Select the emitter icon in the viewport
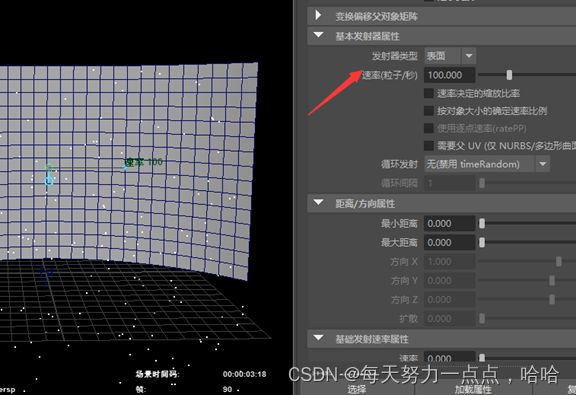The image size is (576, 395). coord(49,176)
